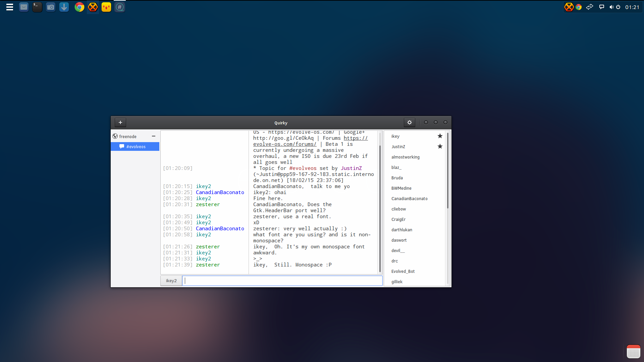Open the yellow application launcher icon

pos(106,7)
